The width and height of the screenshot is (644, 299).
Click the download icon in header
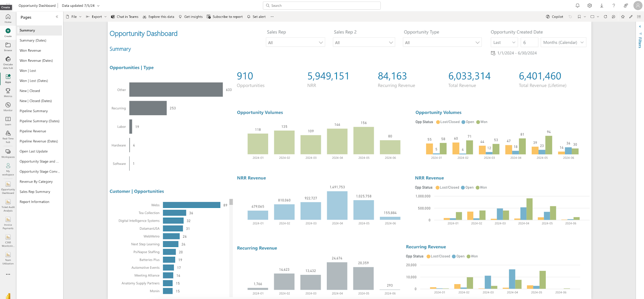[602, 6]
